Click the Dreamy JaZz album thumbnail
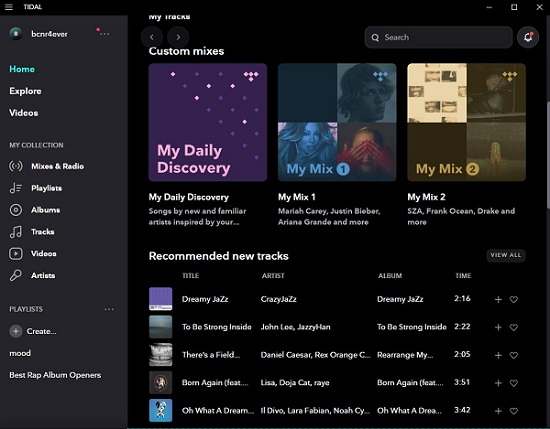Viewport: 550px width, 429px height. click(161, 299)
